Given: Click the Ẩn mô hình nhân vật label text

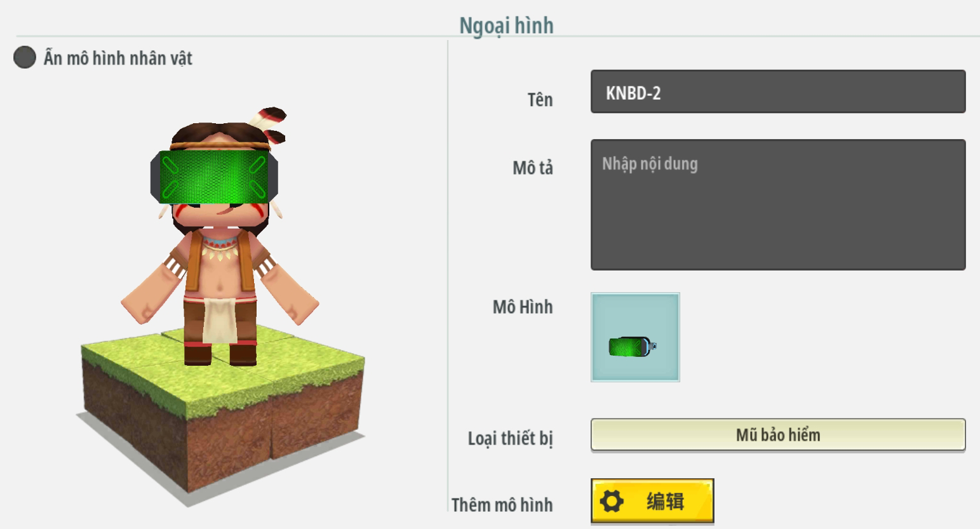Looking at the screenshot, I should point(117,58).
